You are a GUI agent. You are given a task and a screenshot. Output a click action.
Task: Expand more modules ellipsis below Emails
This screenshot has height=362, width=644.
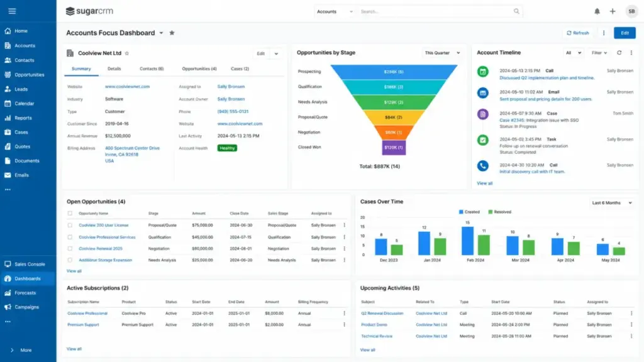tap(8, 190)
